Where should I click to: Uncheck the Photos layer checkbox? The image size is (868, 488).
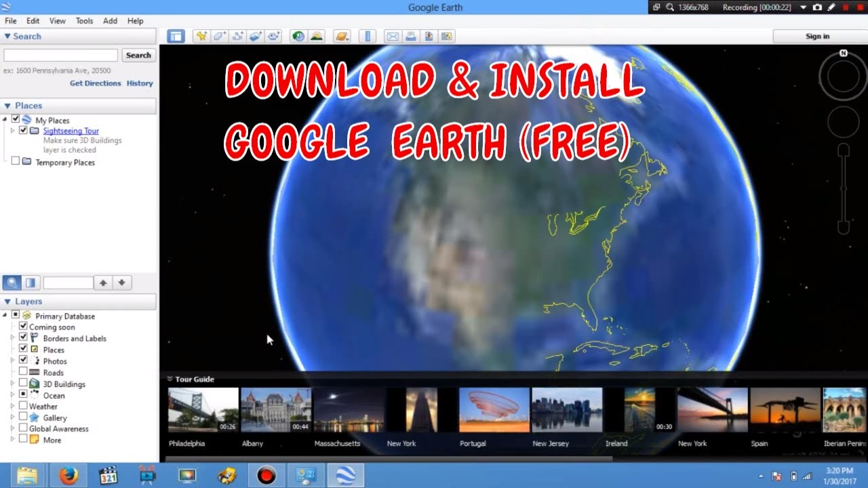click(24, 360)
